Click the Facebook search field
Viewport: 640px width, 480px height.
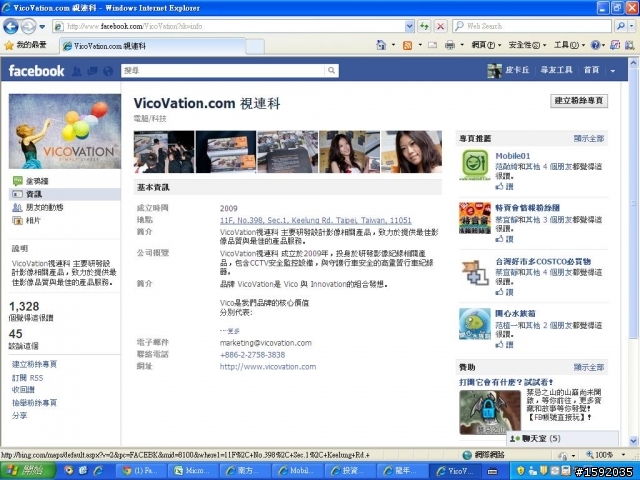[x=223, y=71]
